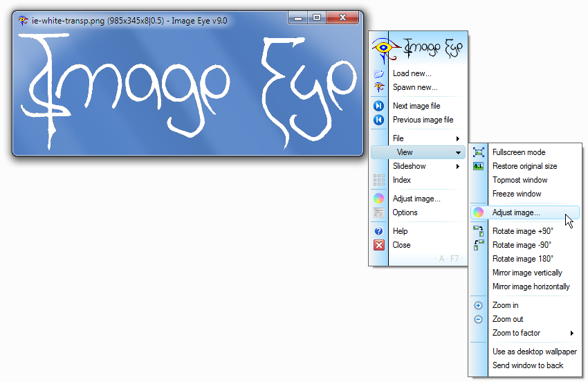This screenshot has width=588, height=382.
Task: Click the main menu Adjust image color icon
Action: tap(379, 199)
